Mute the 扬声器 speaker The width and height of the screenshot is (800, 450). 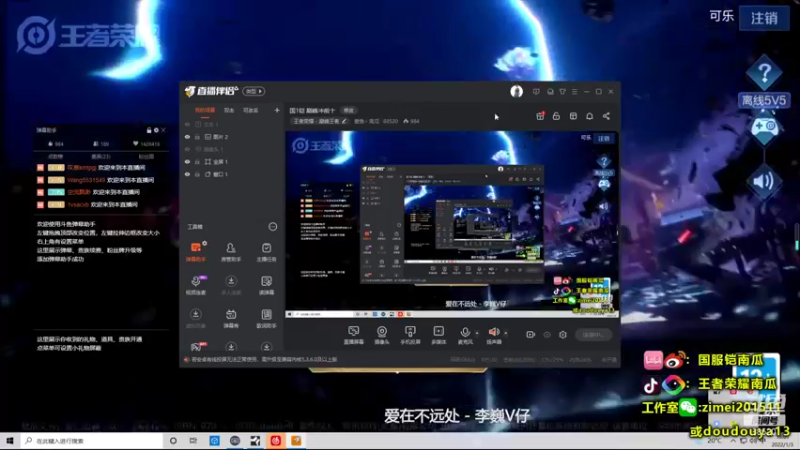(494, 335)
